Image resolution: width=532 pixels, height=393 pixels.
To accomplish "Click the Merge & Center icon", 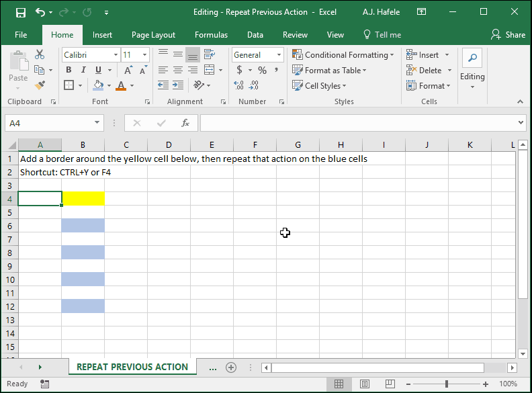I will point(210,70).
